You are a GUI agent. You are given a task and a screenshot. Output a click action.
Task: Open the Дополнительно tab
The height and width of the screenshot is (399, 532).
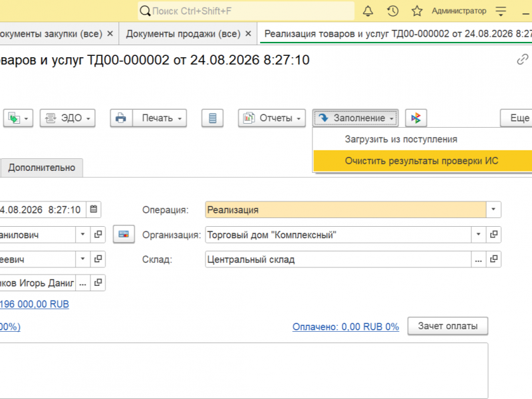[x=41, y=168]
